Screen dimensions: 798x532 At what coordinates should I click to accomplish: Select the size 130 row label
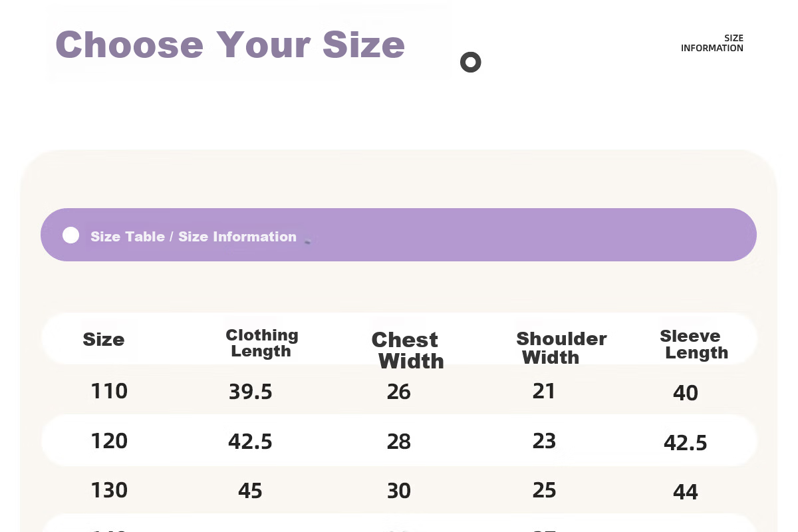(x=109, y=491)
